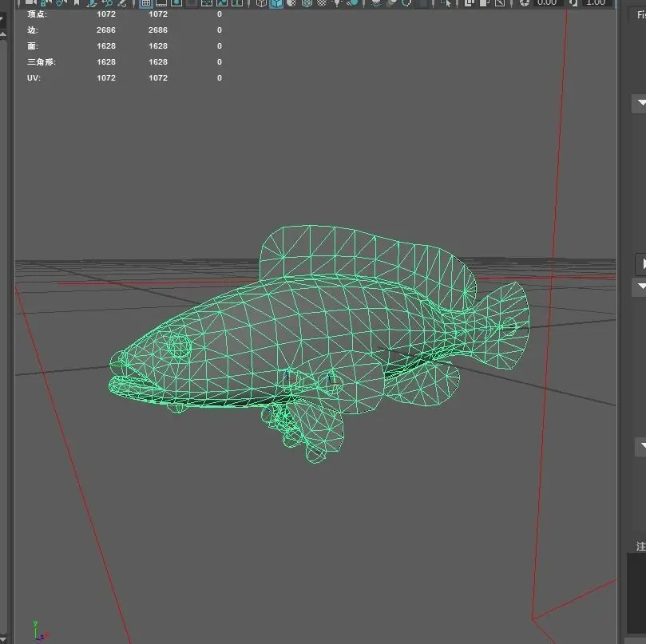Click the 顶点: heads-up label

pyautogui.click(x=37, y=14)
